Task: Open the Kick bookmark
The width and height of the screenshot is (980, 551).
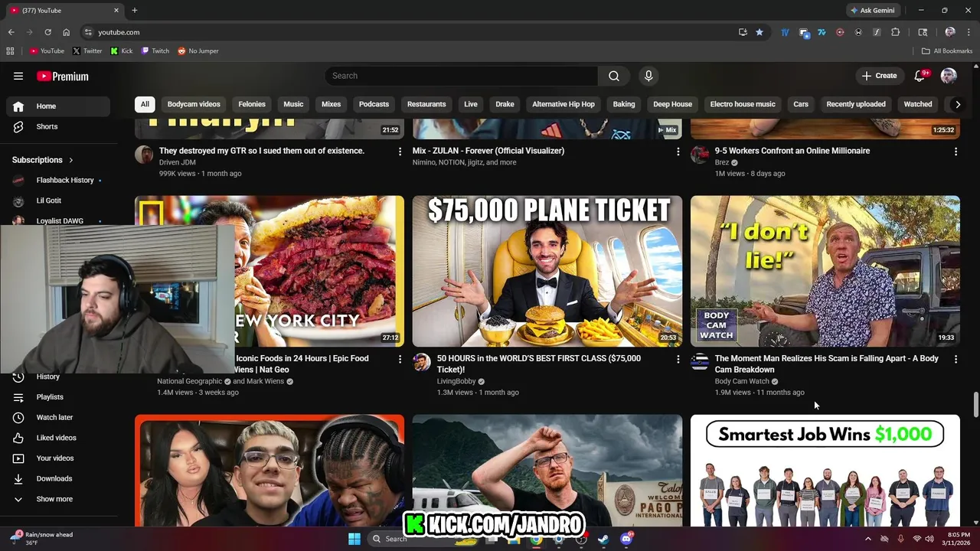Action: pos(122,51)
